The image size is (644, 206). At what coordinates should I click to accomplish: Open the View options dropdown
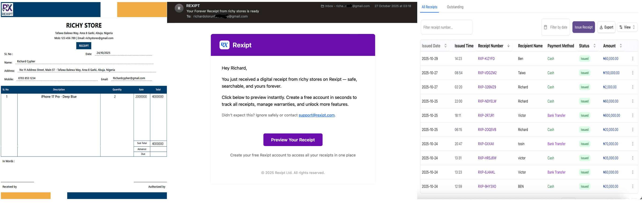tap(627, 27)
